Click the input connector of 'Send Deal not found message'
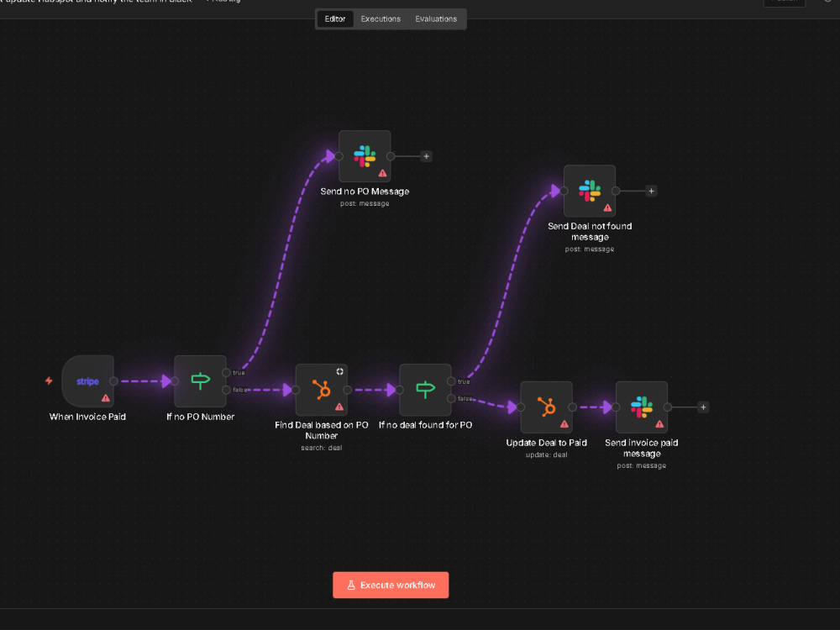The height and width of the screenshot is (630, 840). click(564, 191)
